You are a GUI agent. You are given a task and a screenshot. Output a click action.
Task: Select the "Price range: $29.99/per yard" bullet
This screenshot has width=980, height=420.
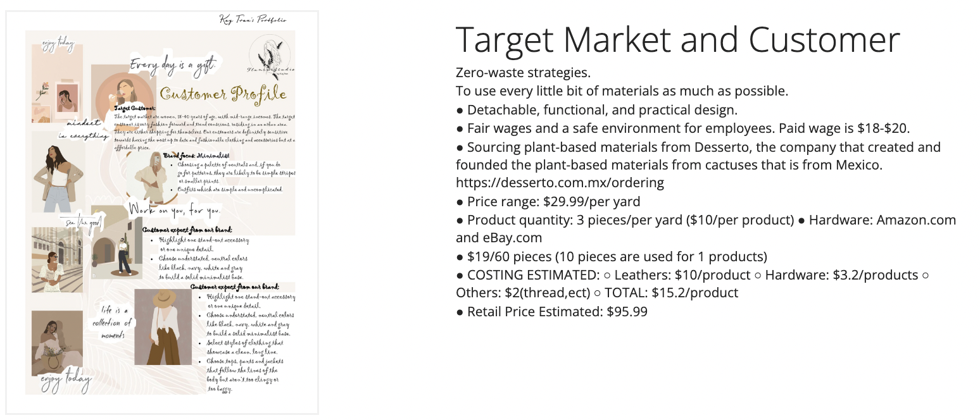(x=548, y=202)
